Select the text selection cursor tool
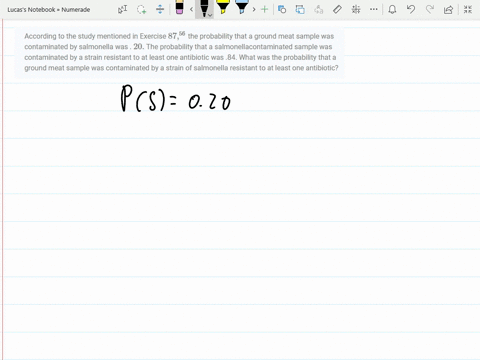480x360 pixels. click(x=122, y=9)
